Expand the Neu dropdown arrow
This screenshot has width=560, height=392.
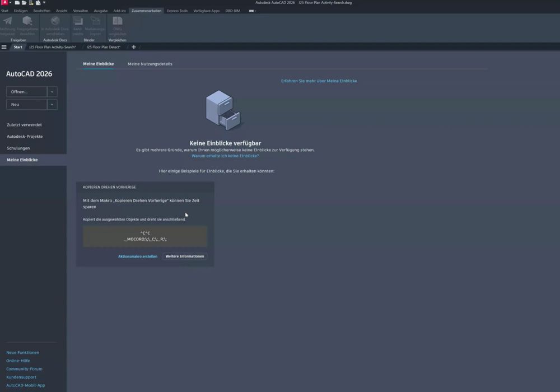click(52, 105)
